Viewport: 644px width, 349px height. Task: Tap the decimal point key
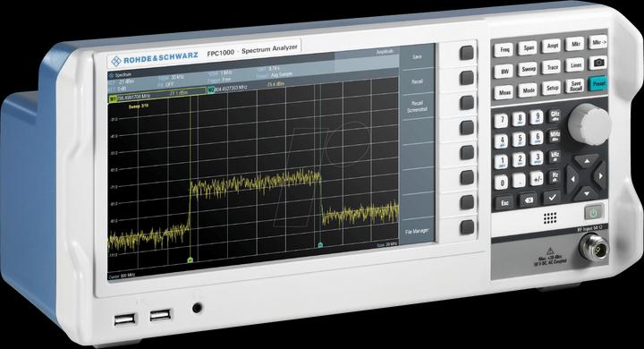click(520, 180)
